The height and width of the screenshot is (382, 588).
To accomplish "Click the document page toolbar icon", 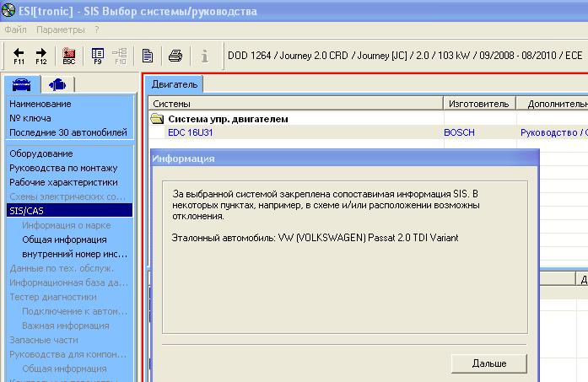I will [148, 56].
